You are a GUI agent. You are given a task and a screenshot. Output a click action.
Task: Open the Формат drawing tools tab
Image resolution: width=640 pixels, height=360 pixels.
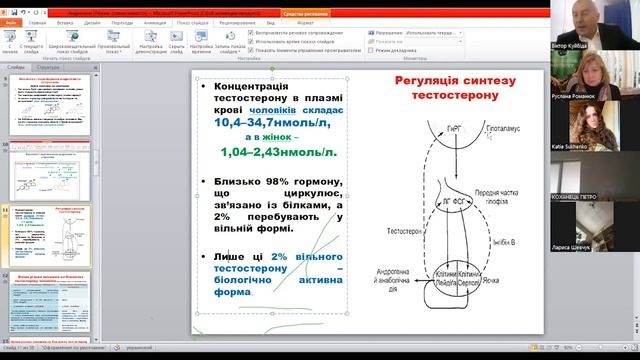click(305, 23)
